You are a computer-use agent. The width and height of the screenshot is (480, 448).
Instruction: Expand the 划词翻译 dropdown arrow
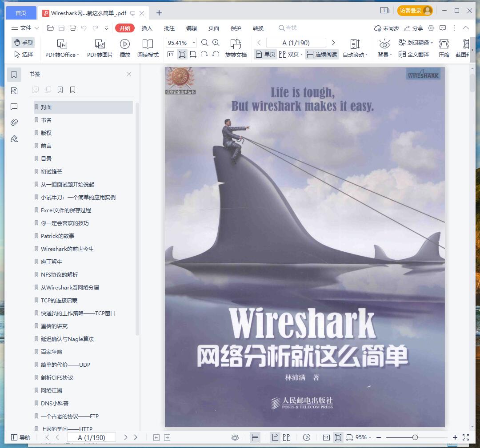pyautogui.click(x=432, y=43)
